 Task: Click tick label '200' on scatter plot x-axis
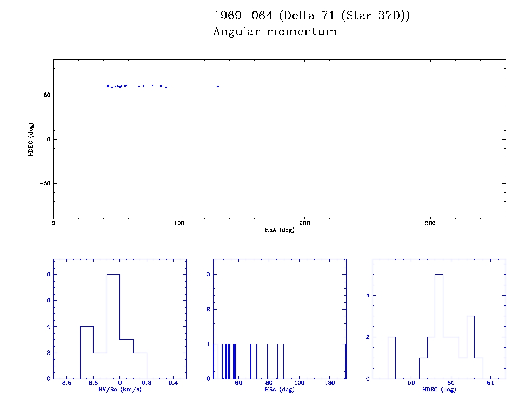point(304,223)
